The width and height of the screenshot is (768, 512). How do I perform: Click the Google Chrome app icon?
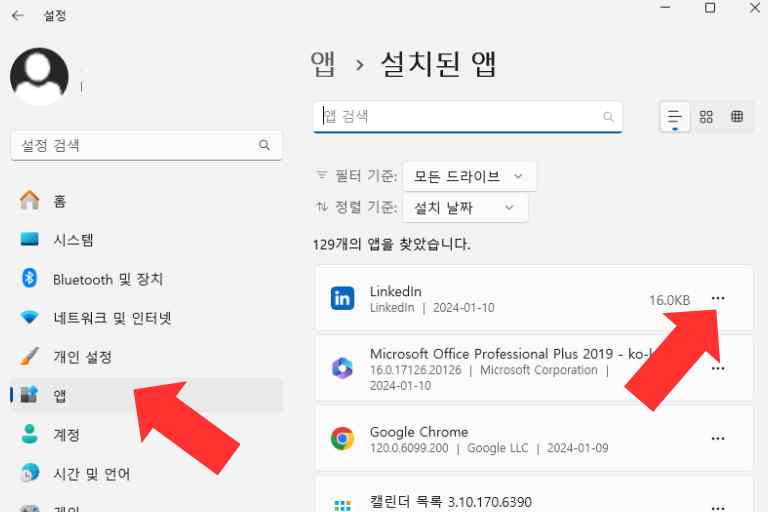[x=342, y=438]
